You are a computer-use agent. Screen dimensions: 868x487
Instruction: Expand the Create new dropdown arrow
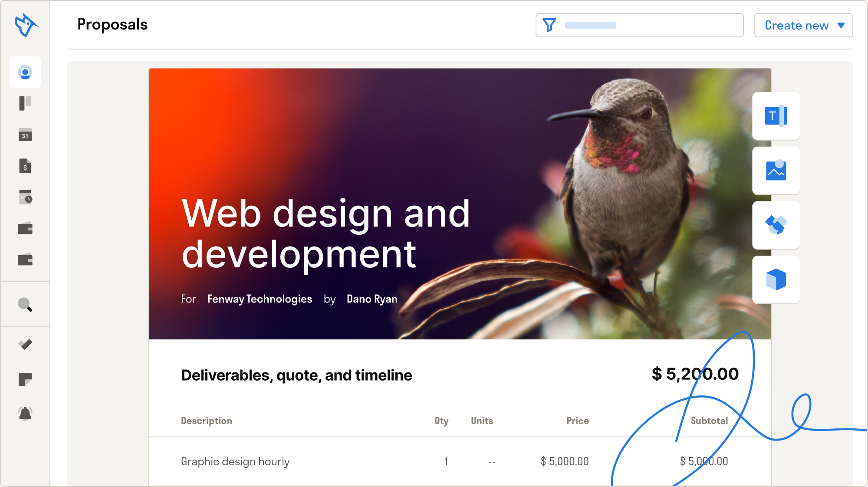pyautogui.click(x=841, y=25)
